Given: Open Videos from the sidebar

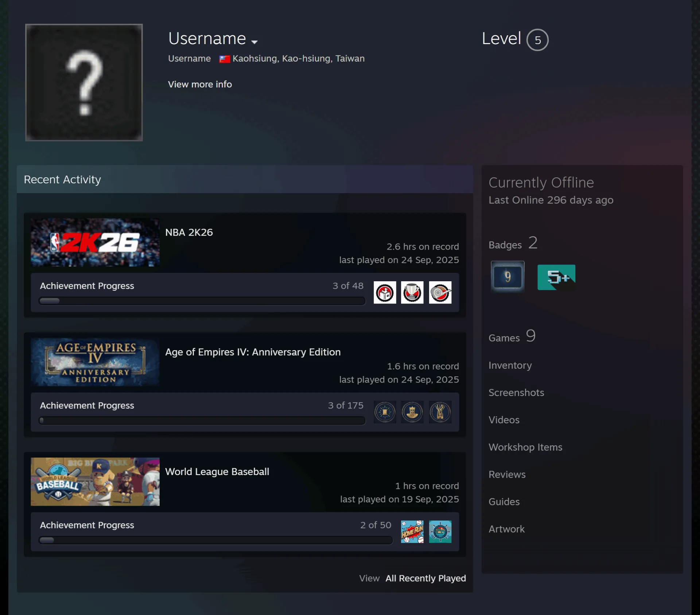Looking at the screenshot, I should point(504,420).
